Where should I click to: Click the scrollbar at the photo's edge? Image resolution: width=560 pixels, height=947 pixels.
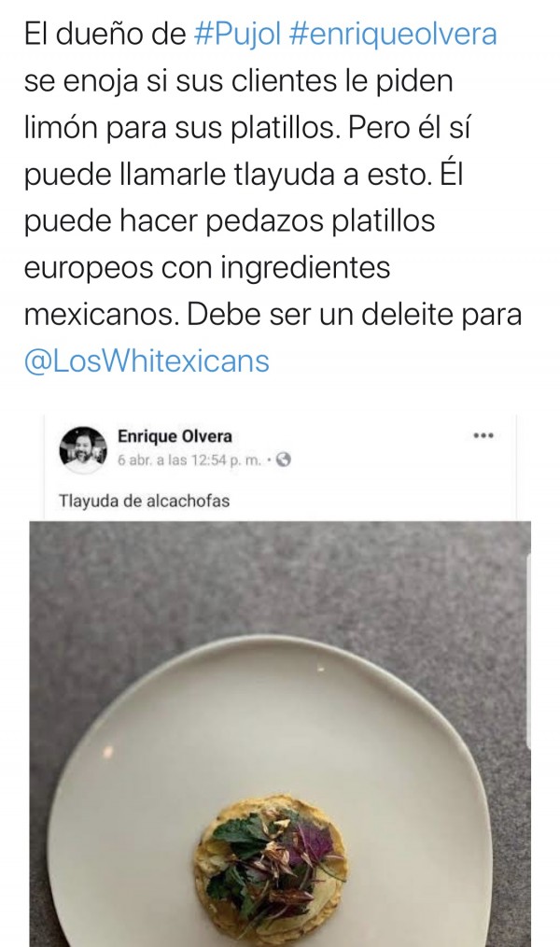(528, 652)
